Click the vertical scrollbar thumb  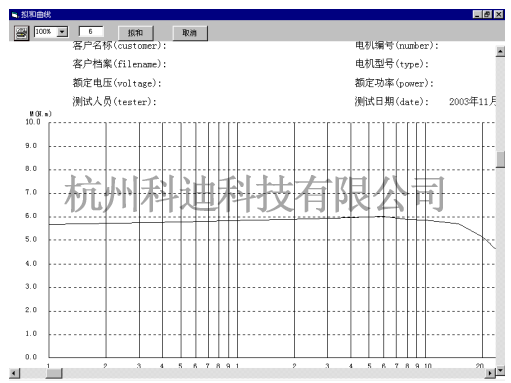[x=500, y=160]
